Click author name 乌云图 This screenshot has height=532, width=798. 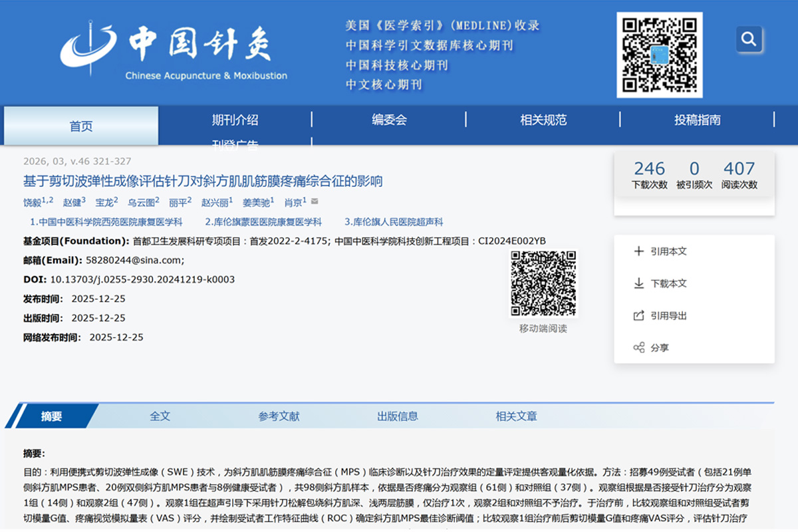142,202
